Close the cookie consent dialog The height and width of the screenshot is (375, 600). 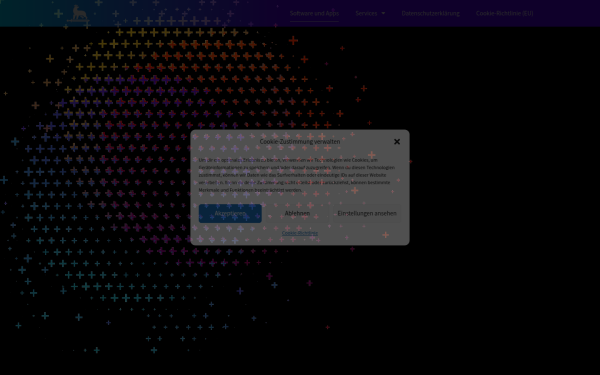click(x=397, y=142)
